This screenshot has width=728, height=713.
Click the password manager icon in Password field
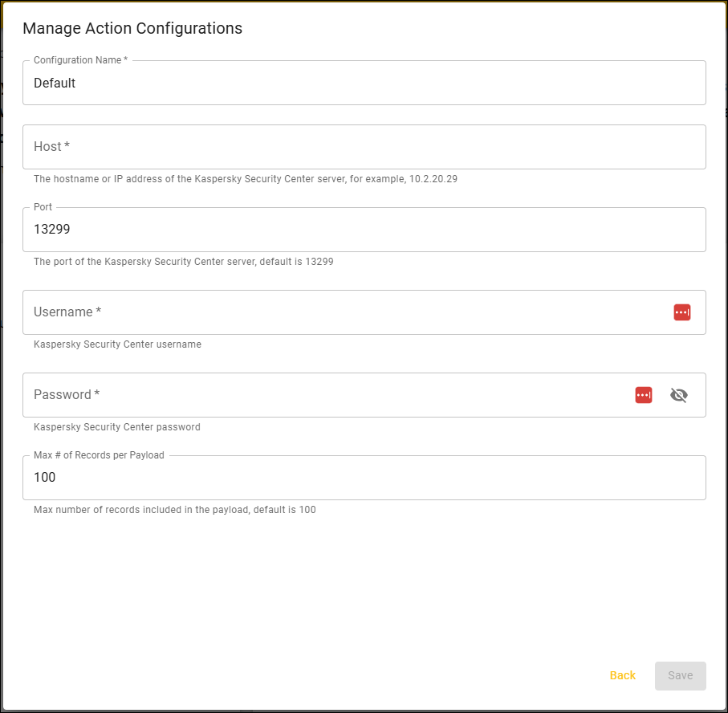pyautogui.click(x=644, y=395)
